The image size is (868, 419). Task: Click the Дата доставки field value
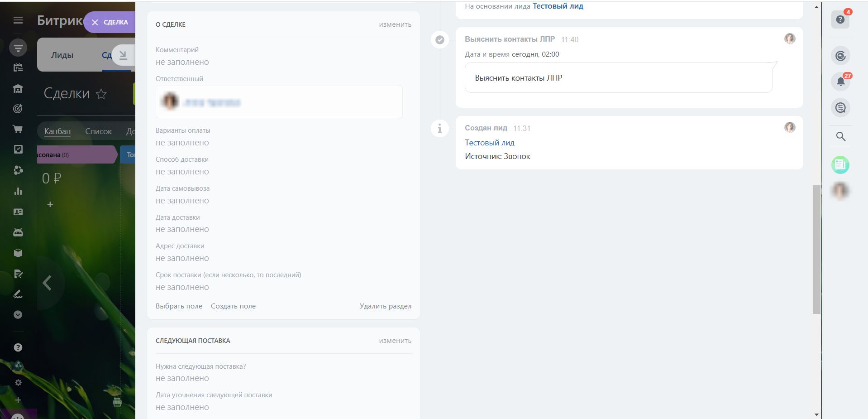tap(182, 229)
